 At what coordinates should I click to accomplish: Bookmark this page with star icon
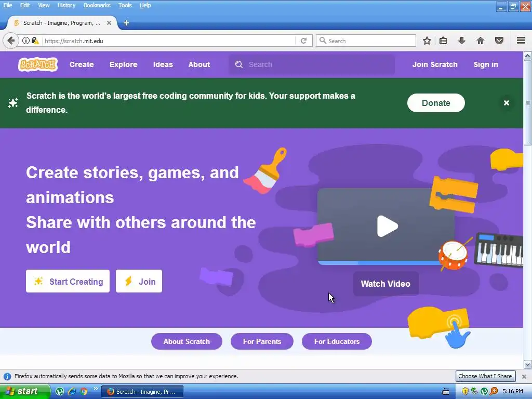(427, 41)
